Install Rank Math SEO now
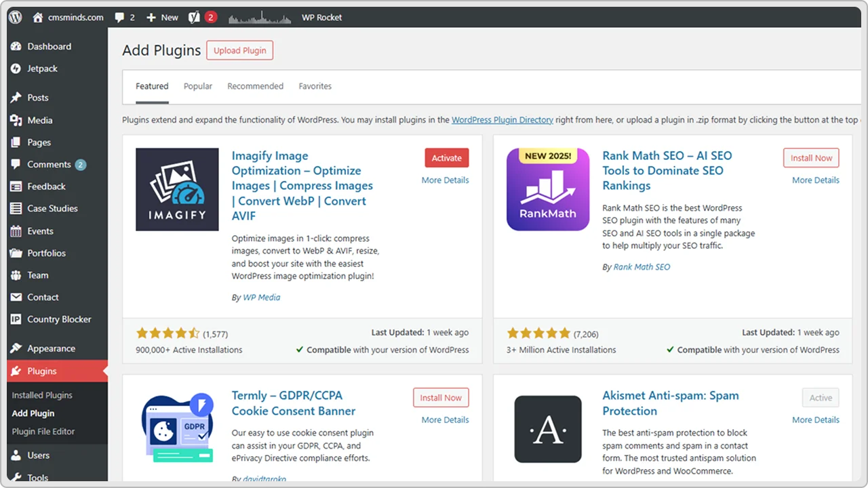The height and width of the screenshot is (488, 868). [x=811, y=158]
